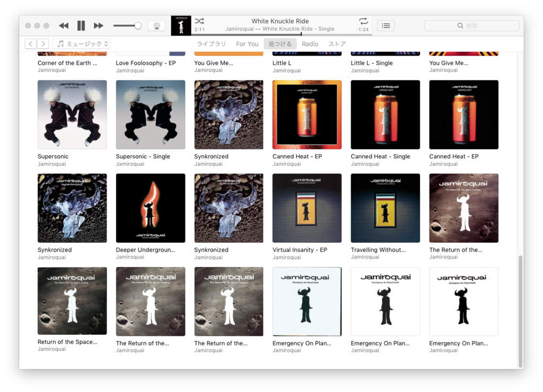Screen dimensions: 543x392
Task: Click the White Knuckle Ride song title
Action: pos(280,21)
